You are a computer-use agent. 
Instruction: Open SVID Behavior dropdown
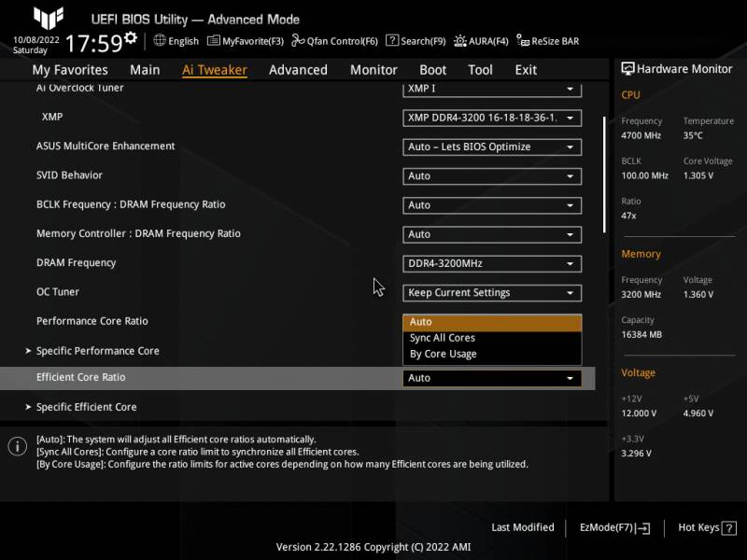492,175
